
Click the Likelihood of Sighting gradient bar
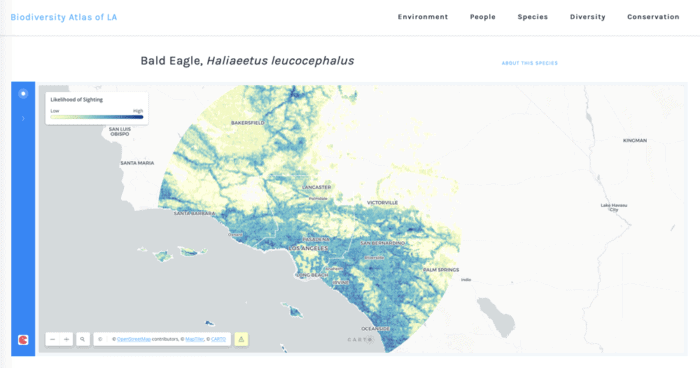[97, 117]
